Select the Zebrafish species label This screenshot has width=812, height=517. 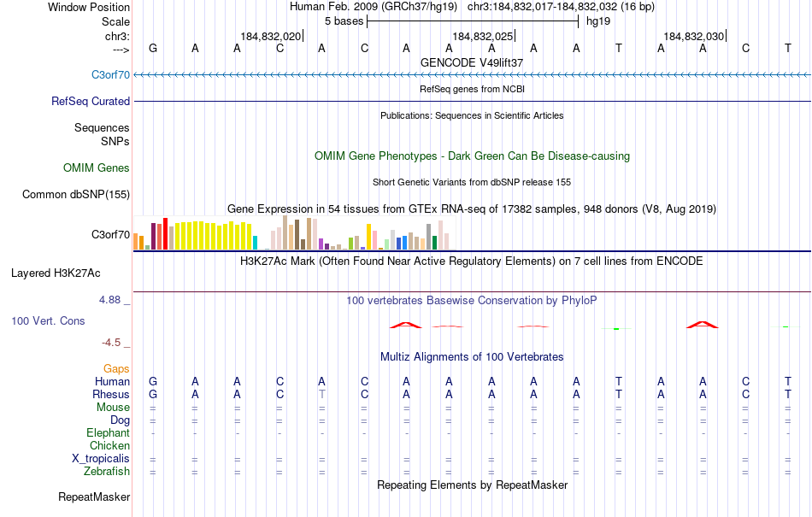tap(107, 471)
